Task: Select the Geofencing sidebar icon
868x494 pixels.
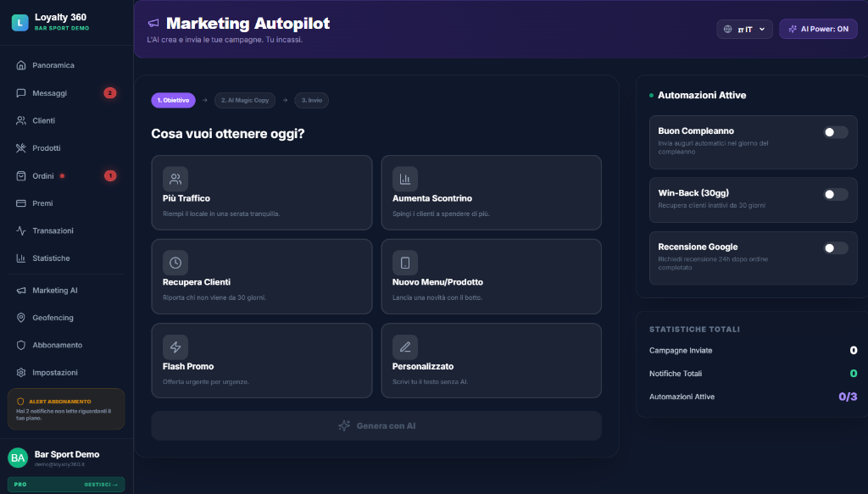Action: [20, 318]
